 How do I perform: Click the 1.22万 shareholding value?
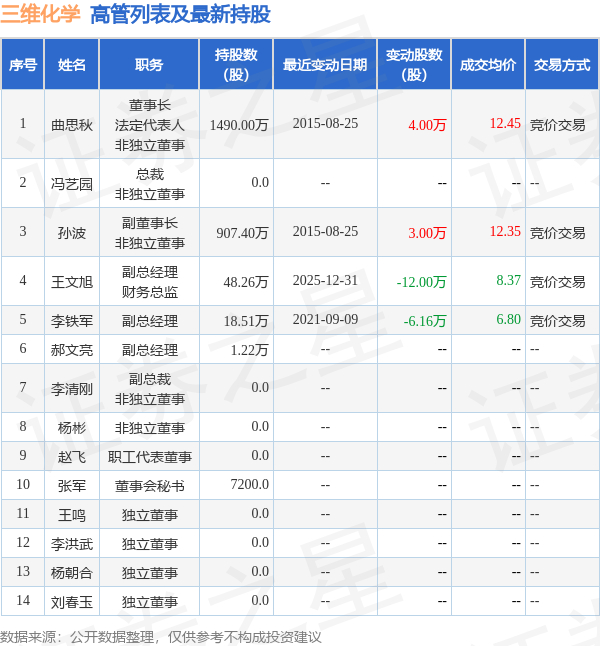coord(249,350)
